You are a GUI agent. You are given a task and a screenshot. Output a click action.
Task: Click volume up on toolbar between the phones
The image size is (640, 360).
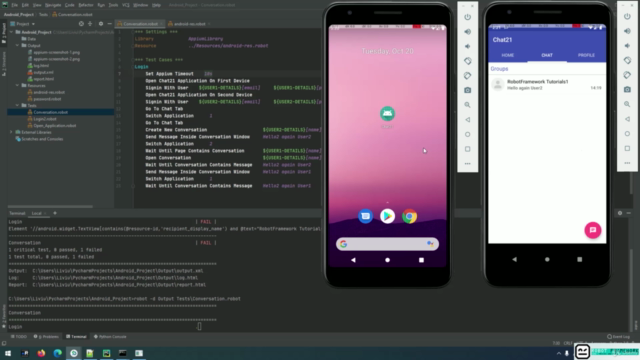click(x=467, y=32)
